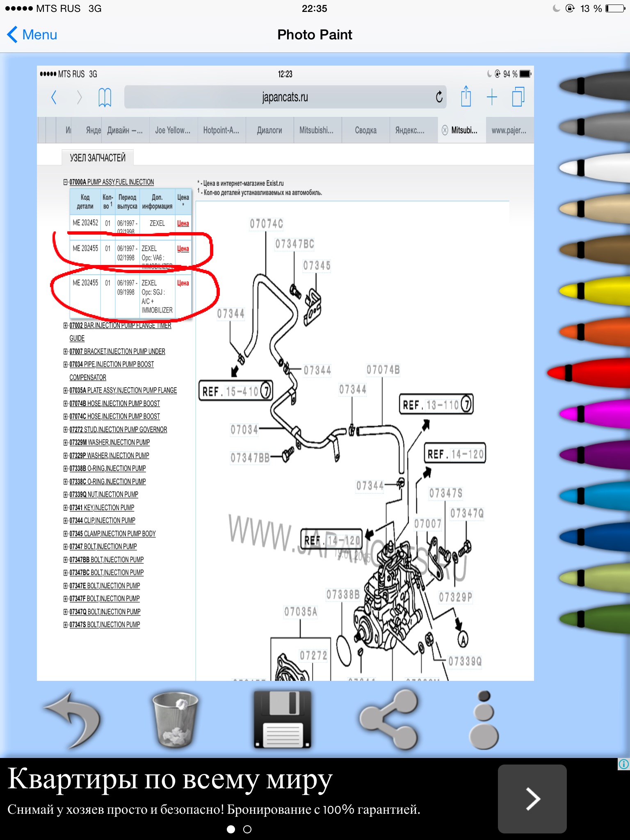
Task: Expand the 07341 KEY,INJECTION PUMP node
Action: tap(66, 507)
